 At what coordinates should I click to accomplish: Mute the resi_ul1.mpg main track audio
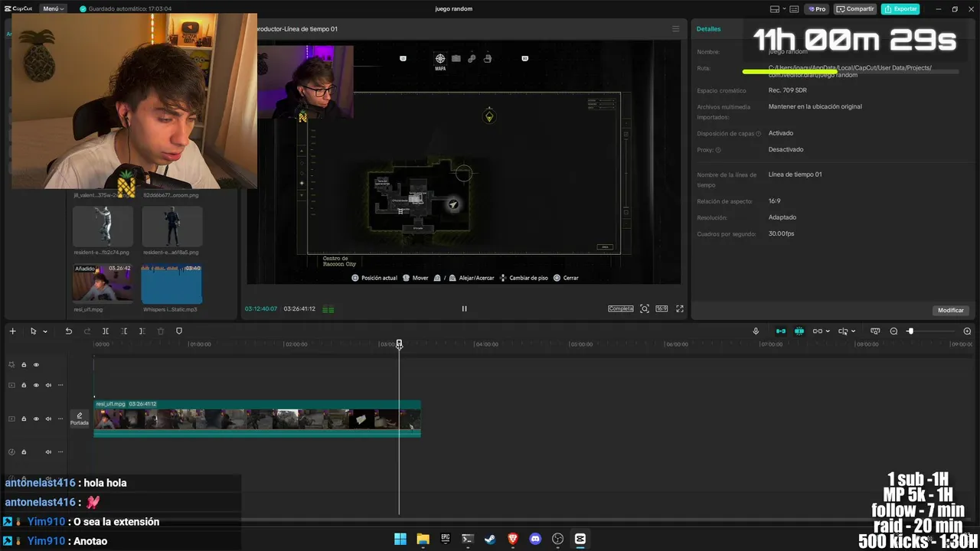click(48, 419)
